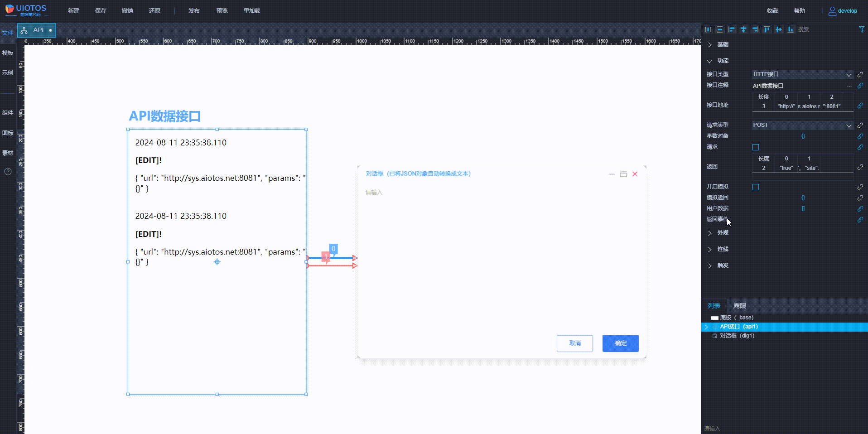Image resolution: width=868 pixels, height=434 pixels.
Task: Close the 对话框 dialog with the red X
Action: tap(635, 174)
